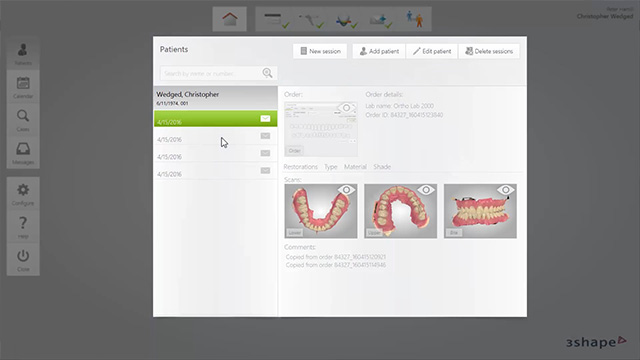
Task: Click the Delete sessions button
Action: 489,51
